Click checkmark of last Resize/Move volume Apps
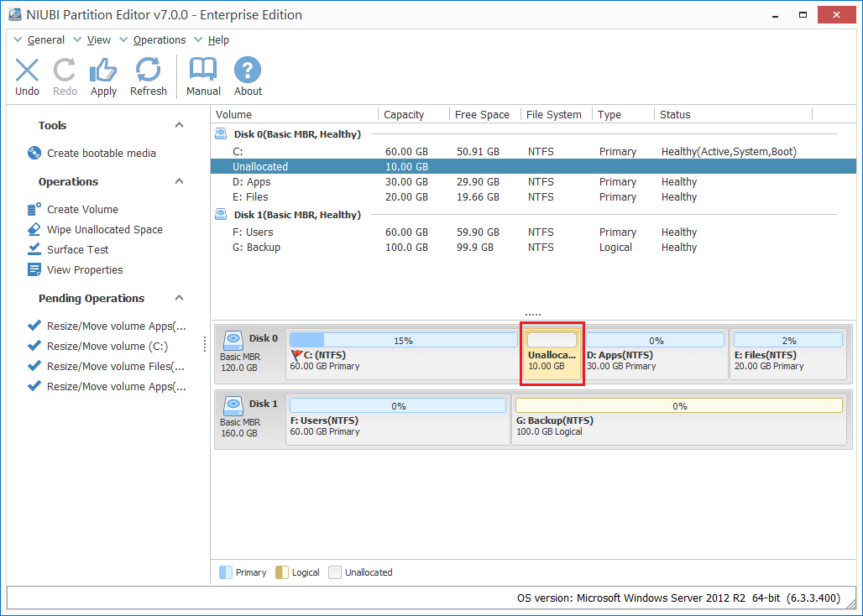 point(34,386)
